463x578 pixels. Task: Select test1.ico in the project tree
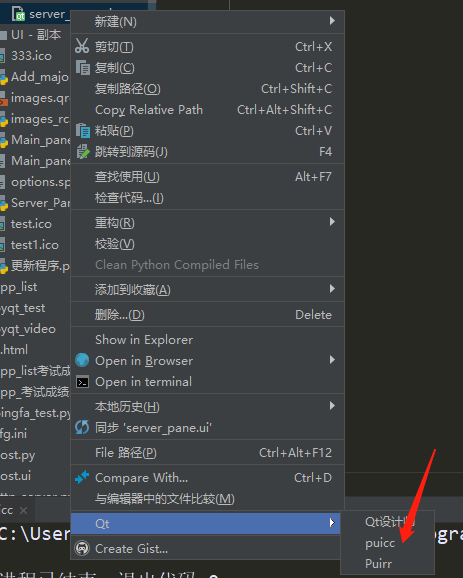[35, 245]
